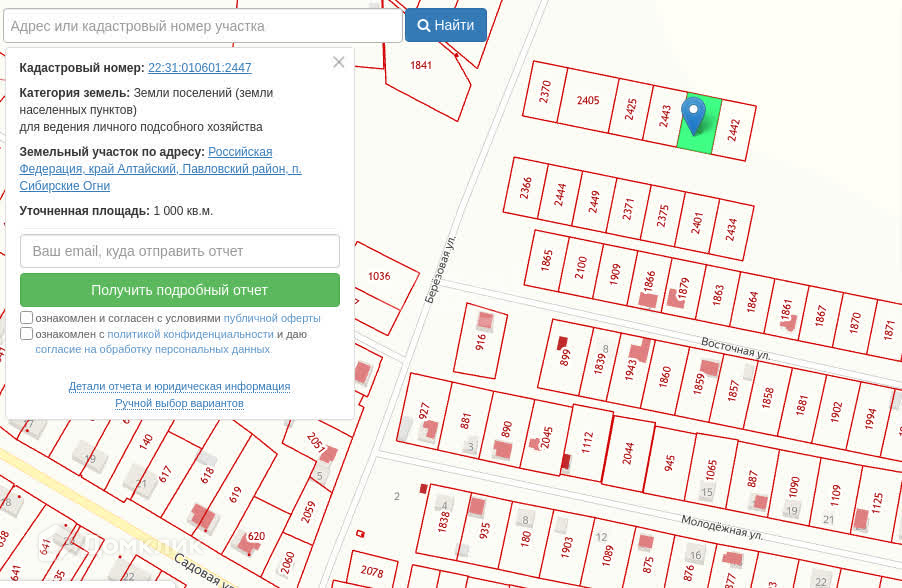Select parcel 1841 on the map
The width and height of the screenshot is (902, 588).
click(421, 65)
